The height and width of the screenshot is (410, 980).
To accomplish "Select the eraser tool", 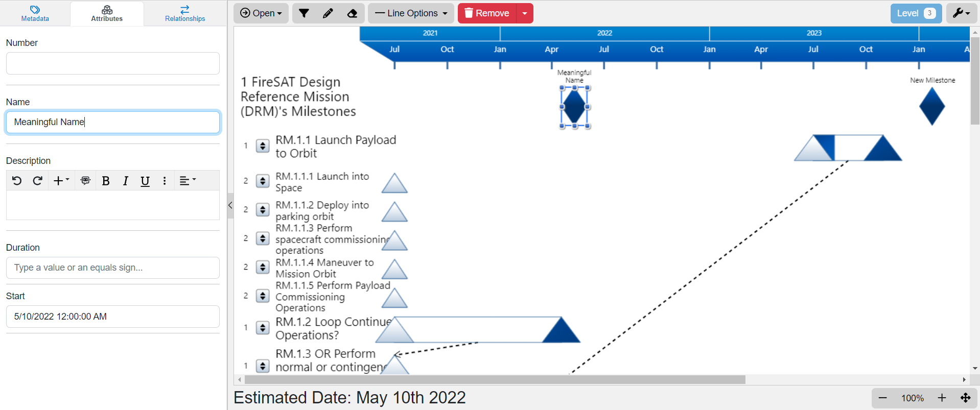I will (x=352, y=13).
